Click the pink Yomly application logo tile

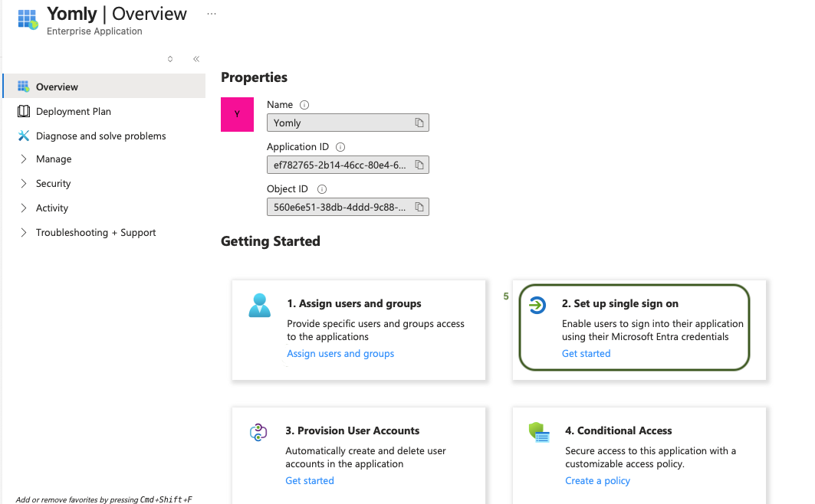[x=237, y=114]
